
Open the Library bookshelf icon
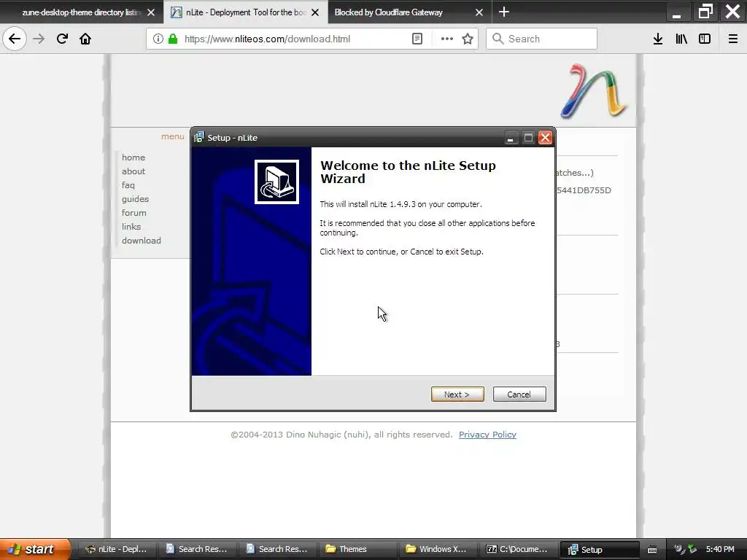click(x=681, y=39)
